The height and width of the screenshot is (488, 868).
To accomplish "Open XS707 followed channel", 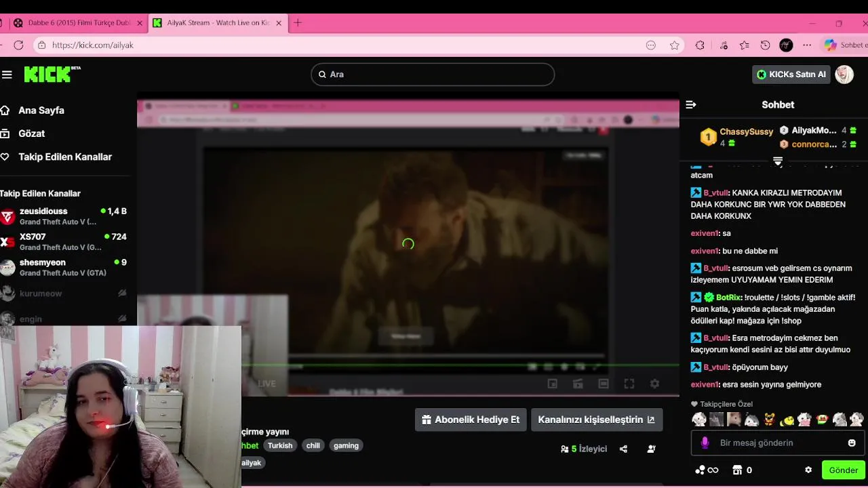I will pyautogui.click(x=64, y=242).
